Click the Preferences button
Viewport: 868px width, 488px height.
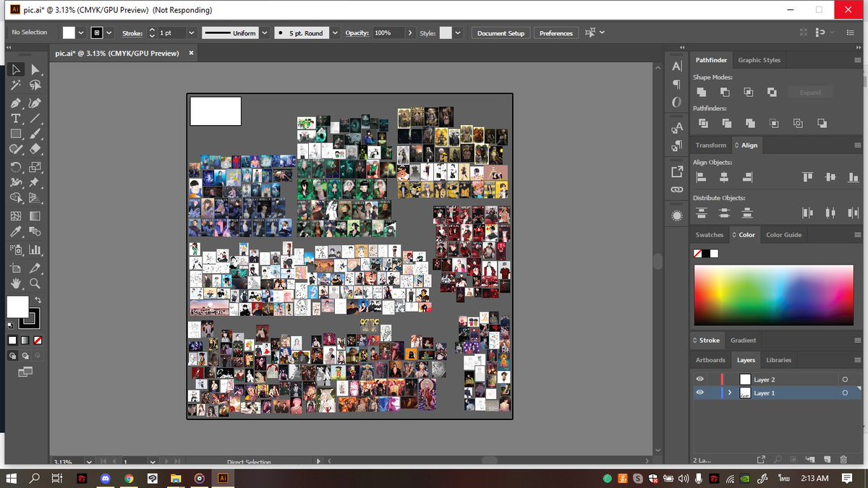pyautogui.click(x=556, y=33)
